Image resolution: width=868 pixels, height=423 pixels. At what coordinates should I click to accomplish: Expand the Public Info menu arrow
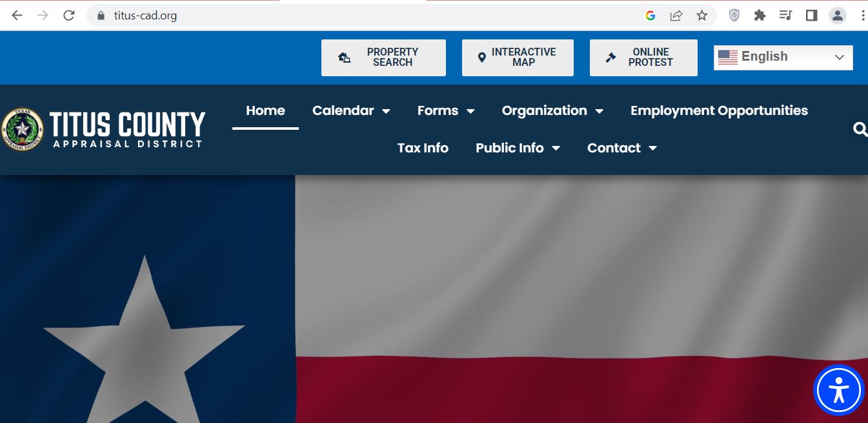(x=556, y=149)
